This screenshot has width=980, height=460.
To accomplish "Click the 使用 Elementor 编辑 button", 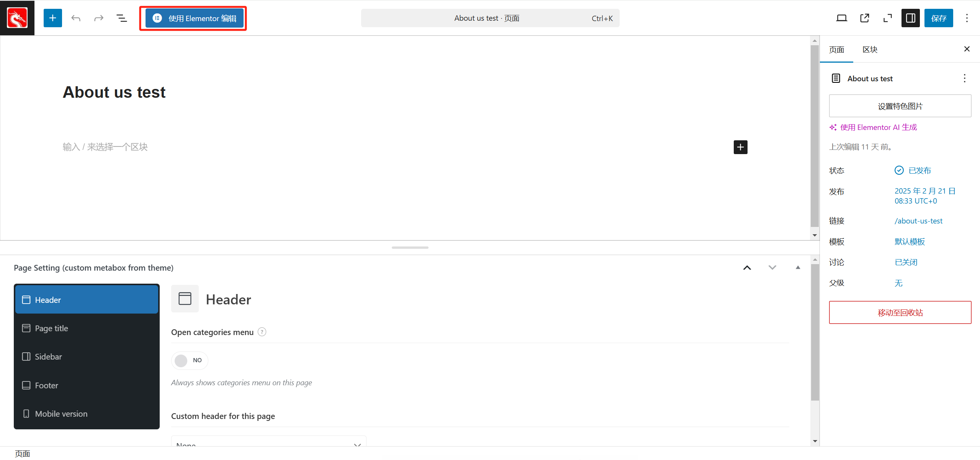I will (195, 18).
